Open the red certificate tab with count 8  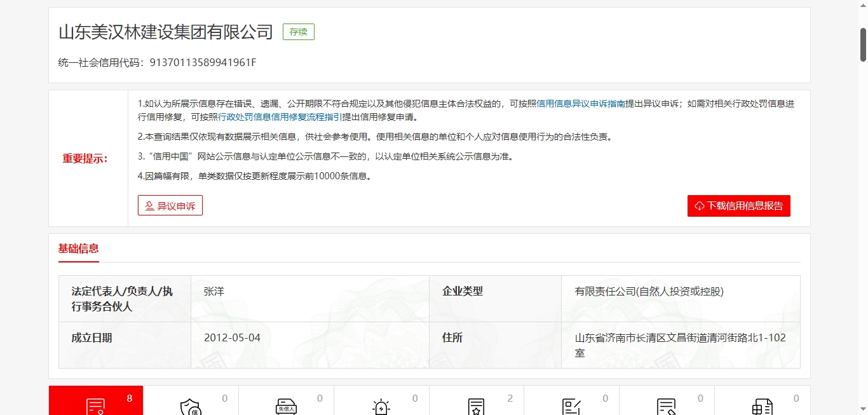[96, 400]
